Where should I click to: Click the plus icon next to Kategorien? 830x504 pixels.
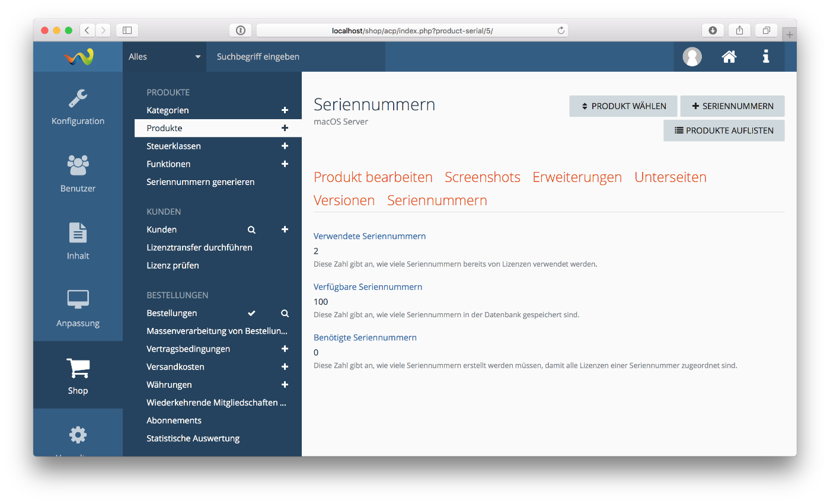pyautogui.click(x=285, y=110)
